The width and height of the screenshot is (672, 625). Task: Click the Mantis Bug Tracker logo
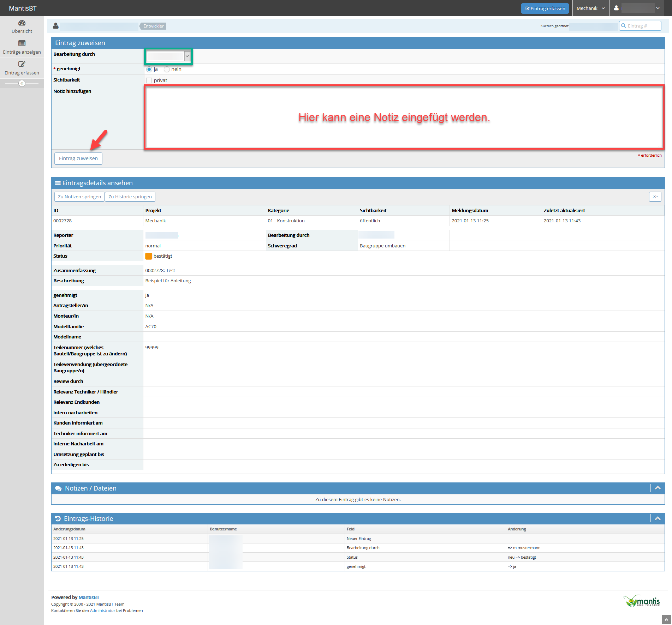point(642,601)
